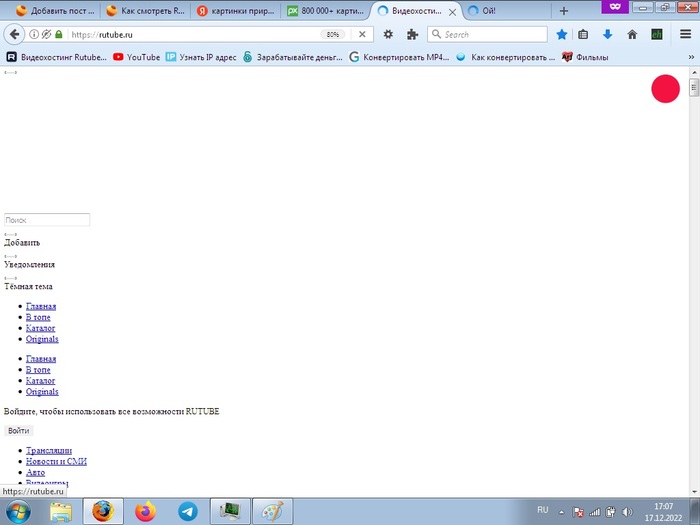Open 'Главная' link in lower list
700x525 pixels.
point(41,359)
